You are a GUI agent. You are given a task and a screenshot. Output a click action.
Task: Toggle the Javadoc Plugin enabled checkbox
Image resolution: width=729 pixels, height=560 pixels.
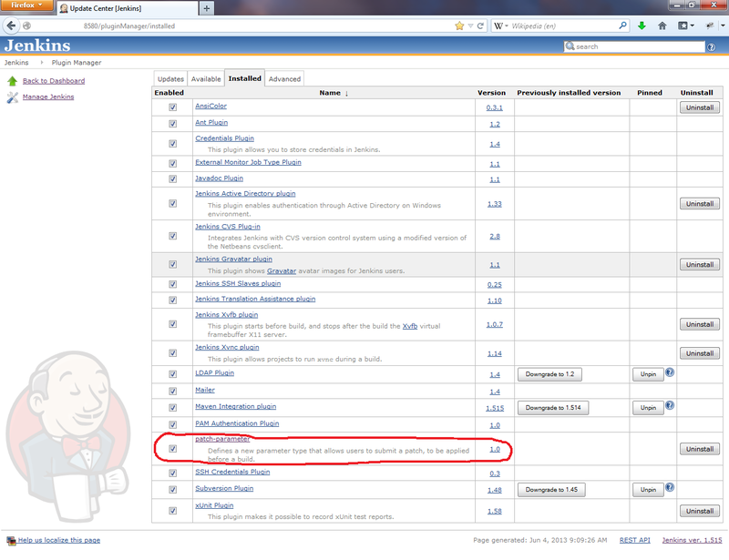tap(172, 178)
